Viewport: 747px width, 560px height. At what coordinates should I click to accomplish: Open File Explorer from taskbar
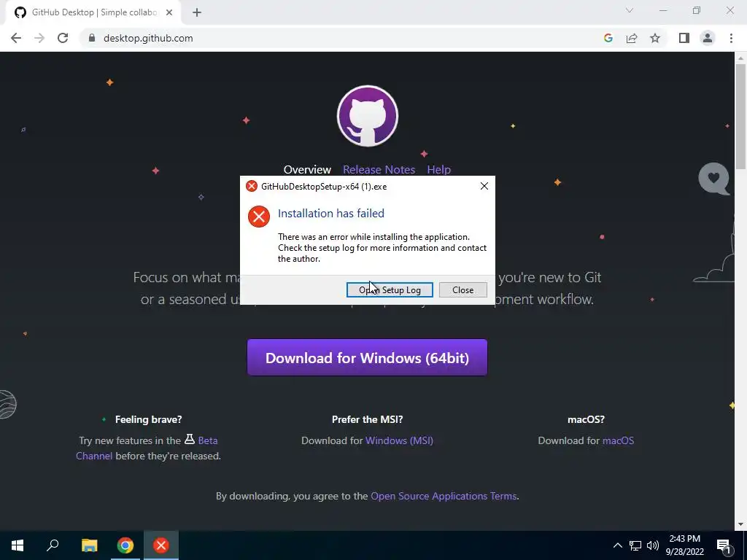click(89, 545)
